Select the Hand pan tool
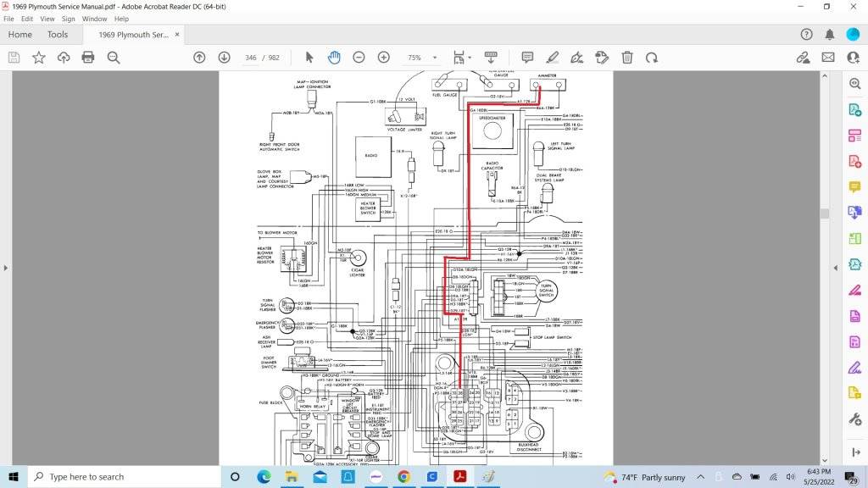Screen dimensions: 868x488 [x=334, y=58]
